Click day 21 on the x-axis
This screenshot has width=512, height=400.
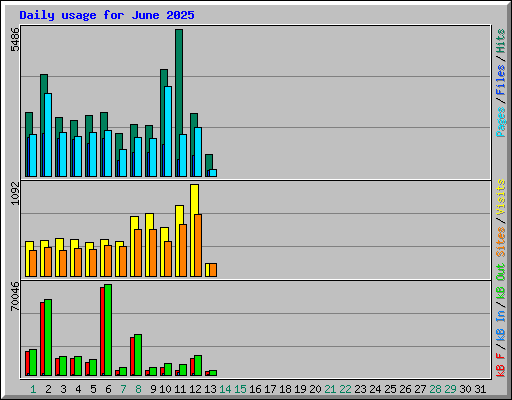330,389
